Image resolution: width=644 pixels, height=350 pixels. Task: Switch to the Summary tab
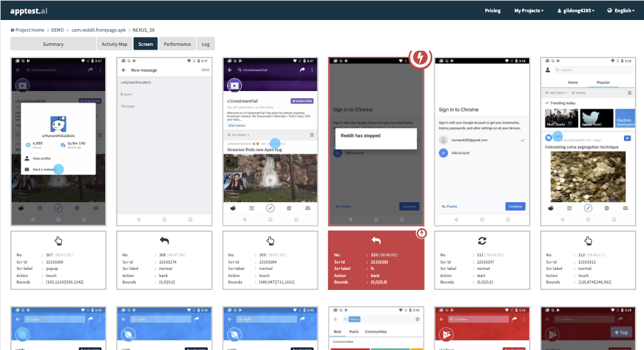pos(53,44)
